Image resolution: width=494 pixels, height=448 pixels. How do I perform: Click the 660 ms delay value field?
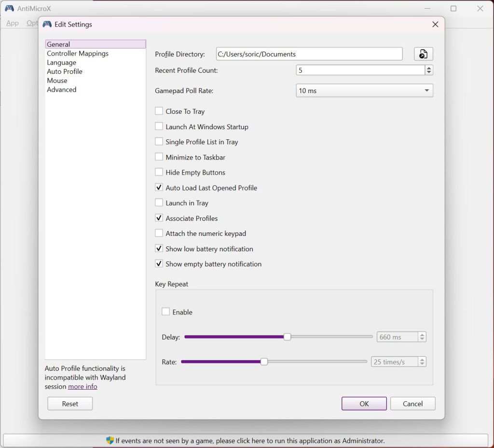pyautogui.click(x=398, y=337)
